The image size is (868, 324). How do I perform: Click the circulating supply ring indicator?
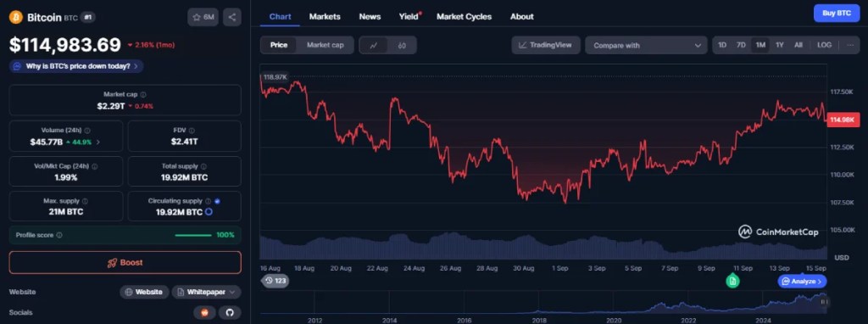(209, 212)
